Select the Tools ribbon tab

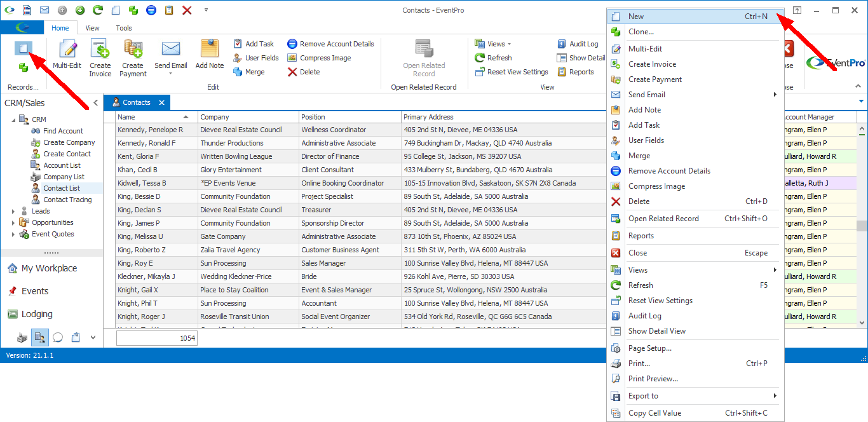pyautogui.click(x=124, y=28)
